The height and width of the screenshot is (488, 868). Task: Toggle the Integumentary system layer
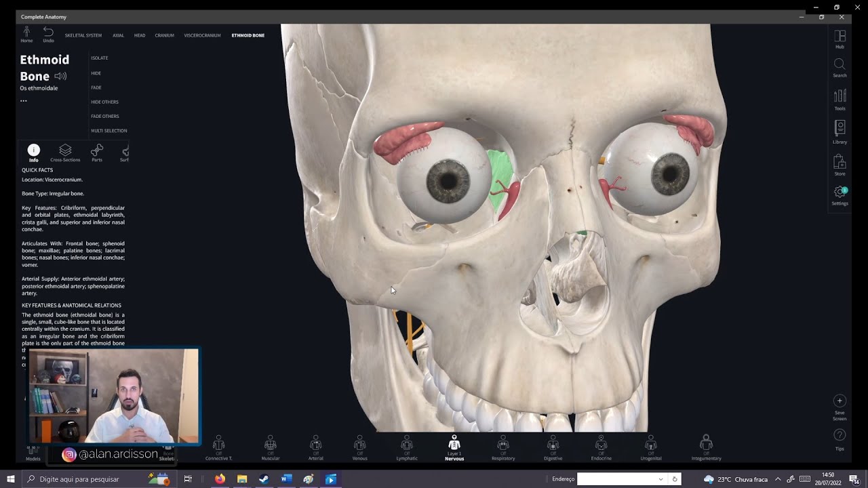706,448
